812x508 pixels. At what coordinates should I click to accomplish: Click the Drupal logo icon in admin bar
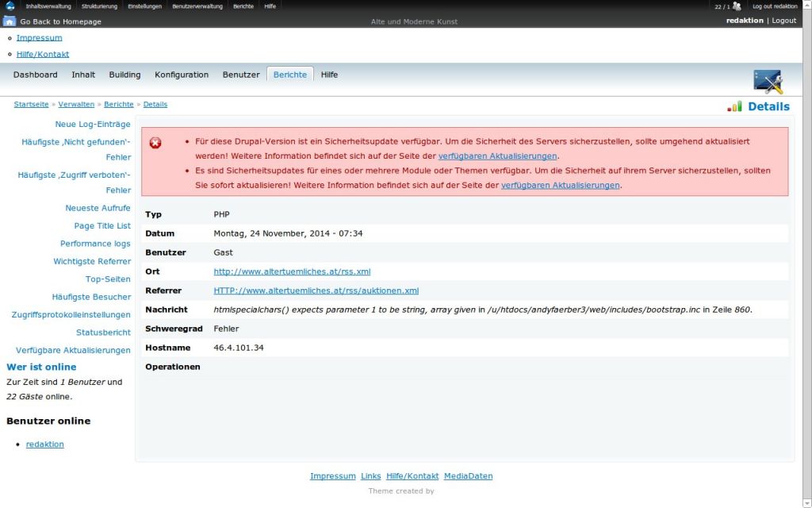pyautogui.click(x=10, y=6)
